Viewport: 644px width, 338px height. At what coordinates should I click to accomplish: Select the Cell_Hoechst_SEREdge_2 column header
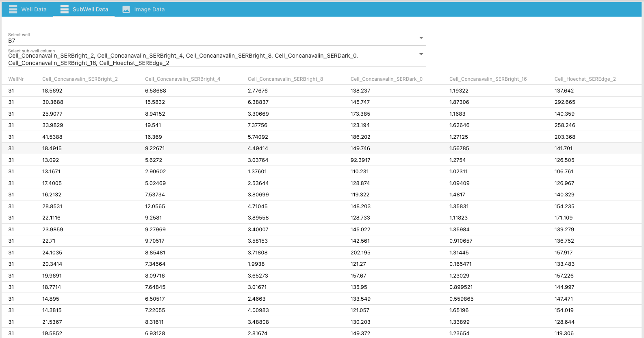[585, 79]
